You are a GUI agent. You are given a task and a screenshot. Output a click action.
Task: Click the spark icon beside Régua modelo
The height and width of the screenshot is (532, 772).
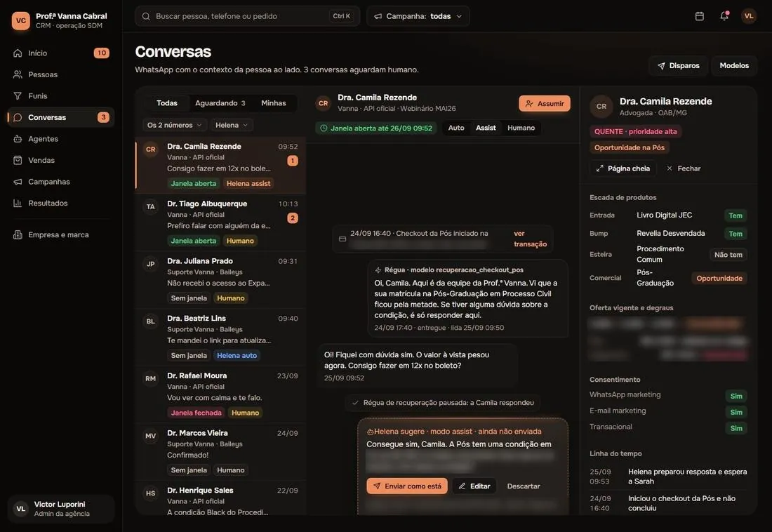(378, 270)
